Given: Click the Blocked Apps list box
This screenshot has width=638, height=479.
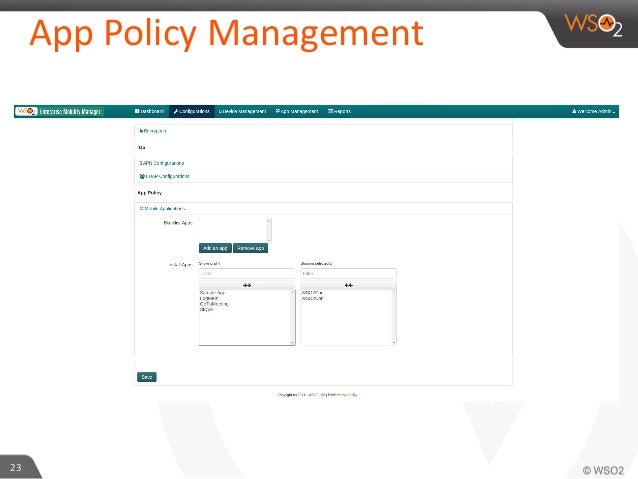Looking at the screenshot, I should click(x=233, y=230).
